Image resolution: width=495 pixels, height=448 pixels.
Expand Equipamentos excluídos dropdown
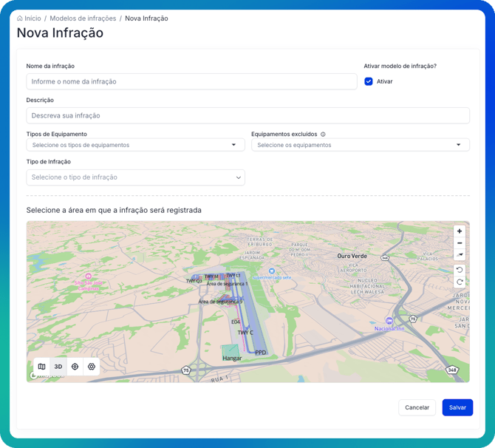point(360,145)
